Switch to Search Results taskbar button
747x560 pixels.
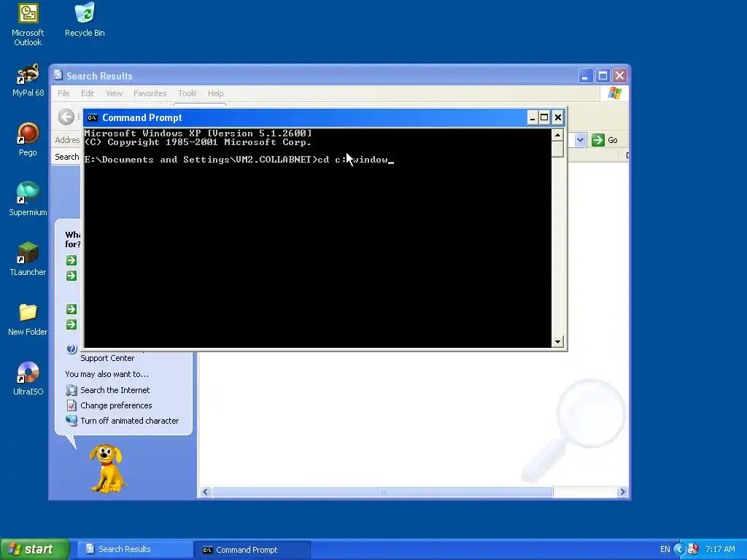[134, 550]
